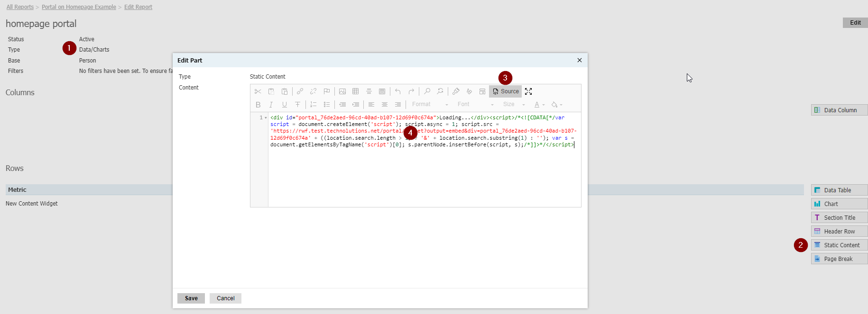Open the Font dropdown
This screenshot has width=868, height=314.
(x=475, y=105)
